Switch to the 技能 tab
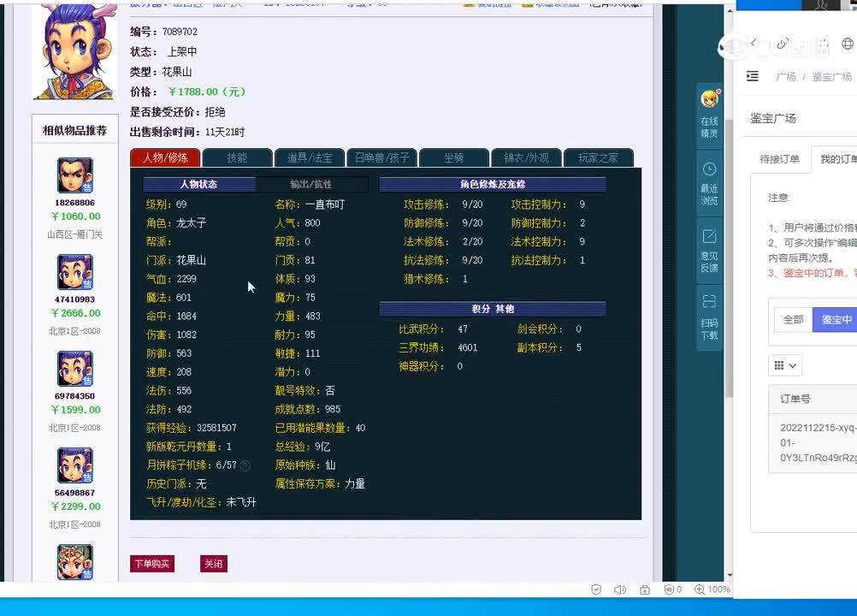The height and width of the screenshot is (616, 857). coord(237,157)
